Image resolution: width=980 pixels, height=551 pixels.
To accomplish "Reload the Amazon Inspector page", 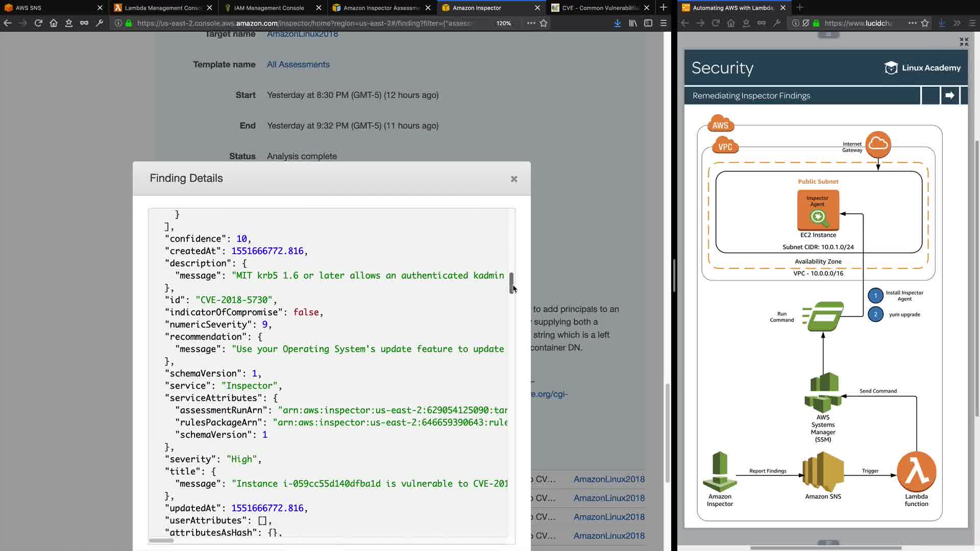I will [38, 23].
